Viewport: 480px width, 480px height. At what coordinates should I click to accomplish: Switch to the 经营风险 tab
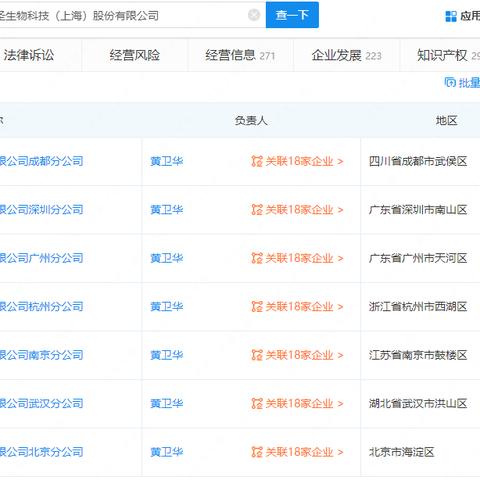point(135,55)
